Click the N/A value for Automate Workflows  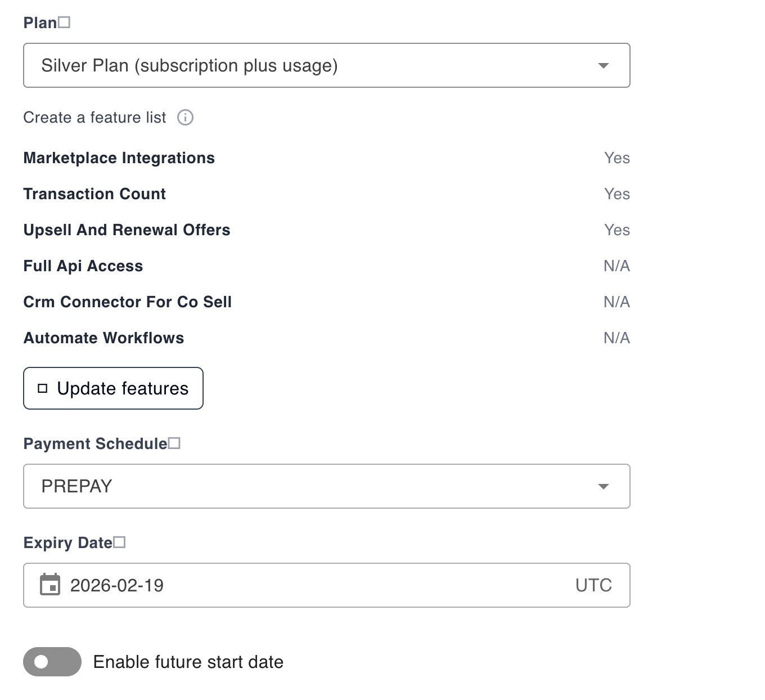click(616, 338)
